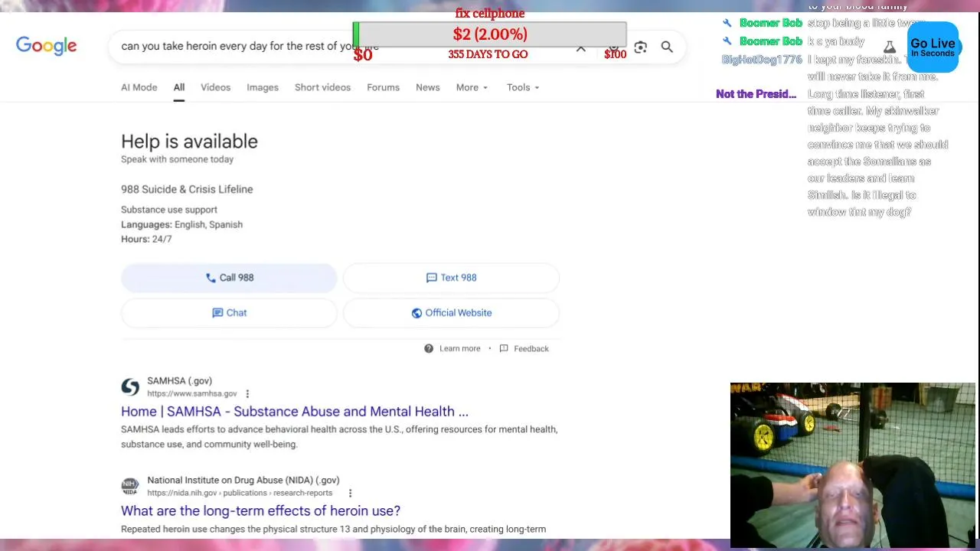The height and width of the screenshot is (551, 980).
Task: Open SAMHSA result options three-dot menu
Action: point(247,393)
